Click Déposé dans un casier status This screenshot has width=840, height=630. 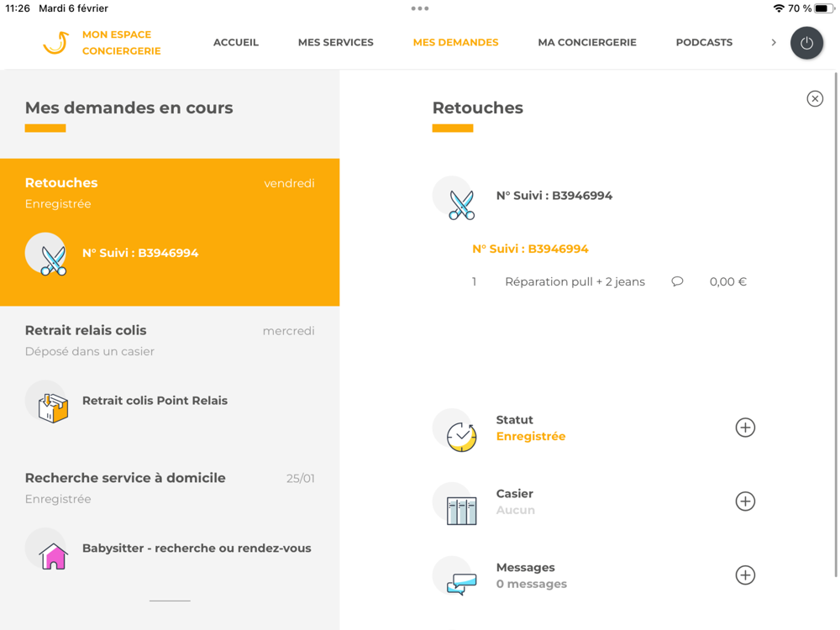pyautogui.click(x=90, y=351)
